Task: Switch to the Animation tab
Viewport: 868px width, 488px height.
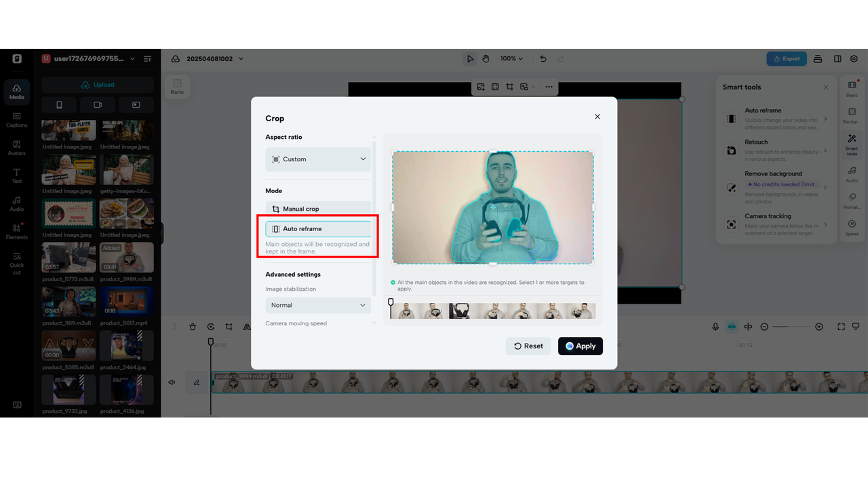Action: (x=852, y=201)
